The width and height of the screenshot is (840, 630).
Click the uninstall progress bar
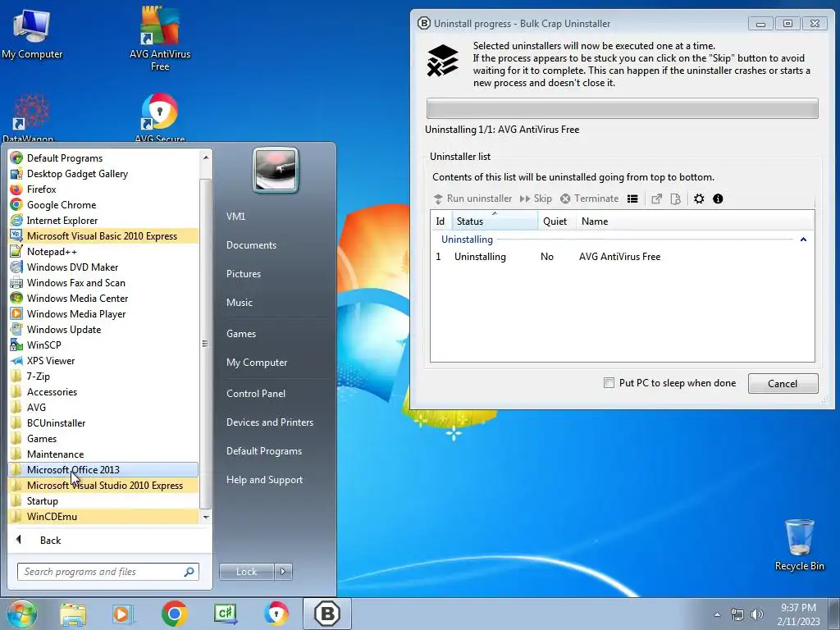point(622,108)
